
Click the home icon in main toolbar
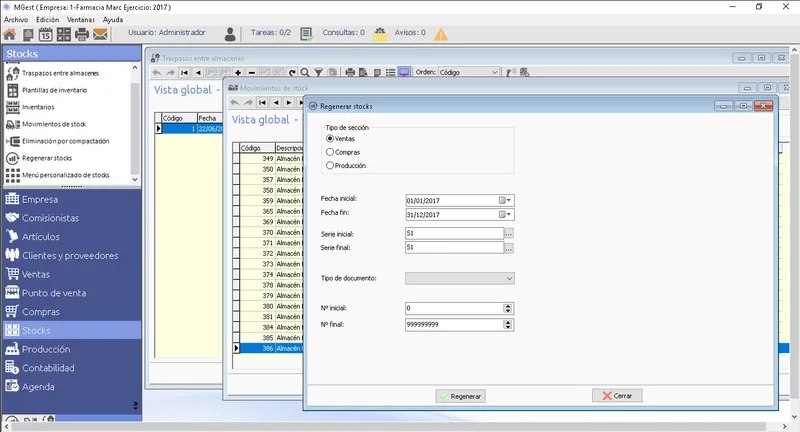click(10, 34)
